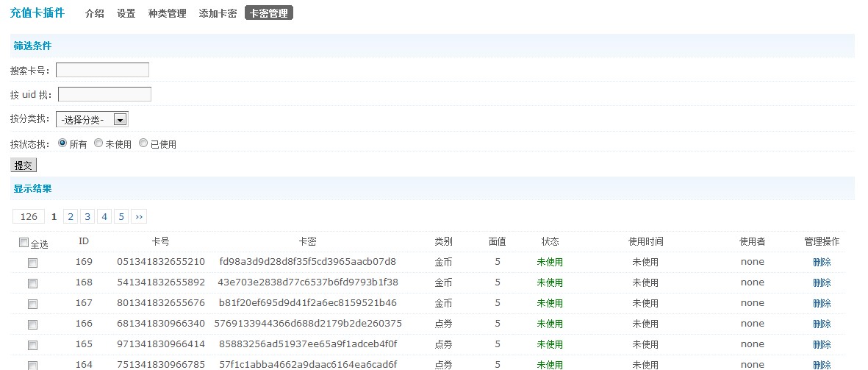Image resolution: width=868 pixels, height=370 pixels.
Task: Open the 种类管理 tab
Action: [167, 13]
